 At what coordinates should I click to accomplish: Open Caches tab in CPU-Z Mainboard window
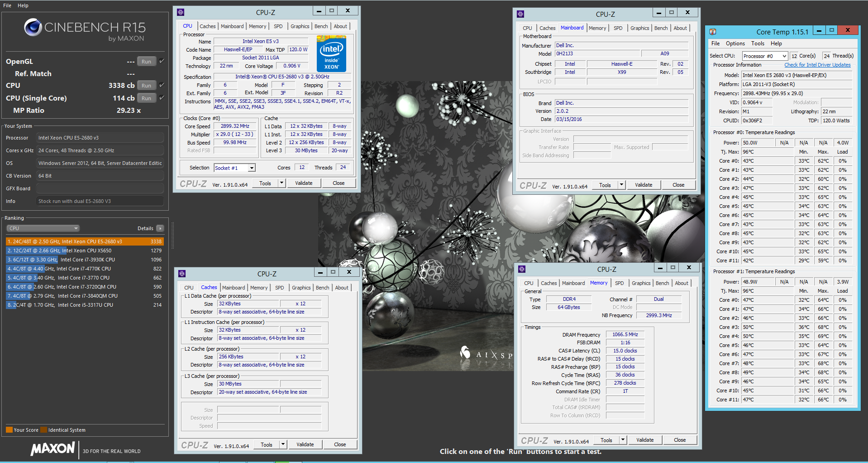click(547, 28)
